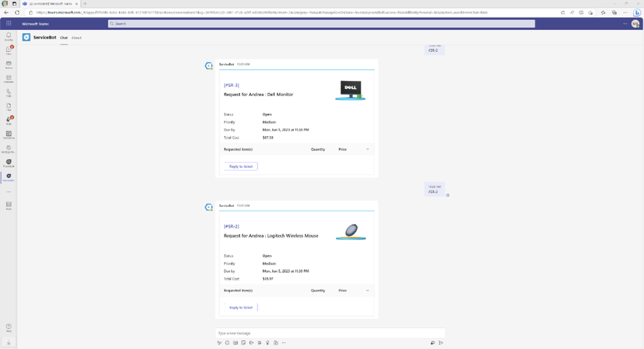Click the $87.50 total cost value
Viewport: 644px width, 349px height.
pyautogui.click(x=268, y=137)
